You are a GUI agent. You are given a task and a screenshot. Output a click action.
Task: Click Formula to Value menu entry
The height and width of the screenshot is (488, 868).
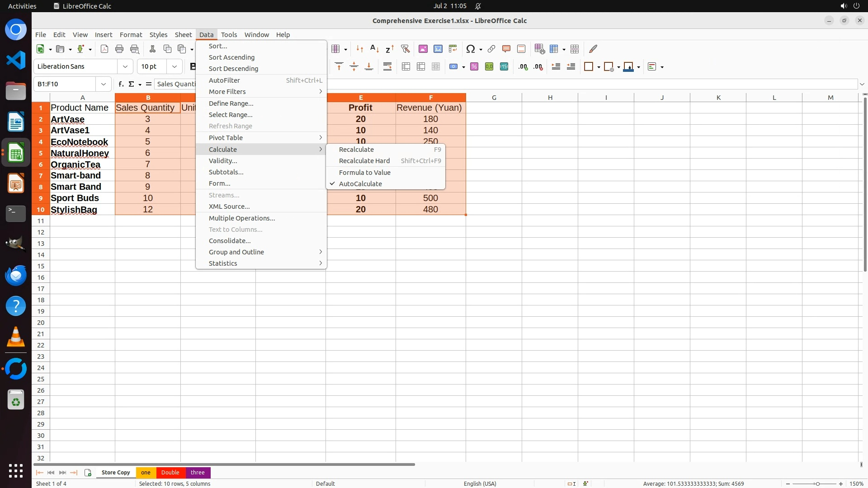click(364, 173)
